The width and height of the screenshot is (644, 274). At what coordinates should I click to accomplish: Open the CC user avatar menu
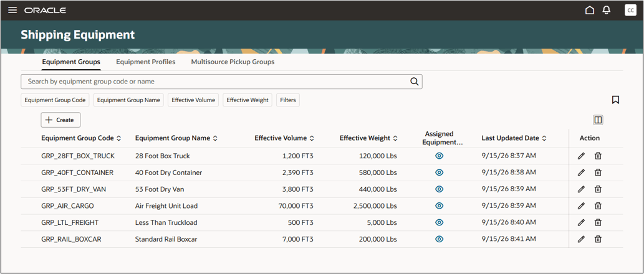[x=630, y=10]
